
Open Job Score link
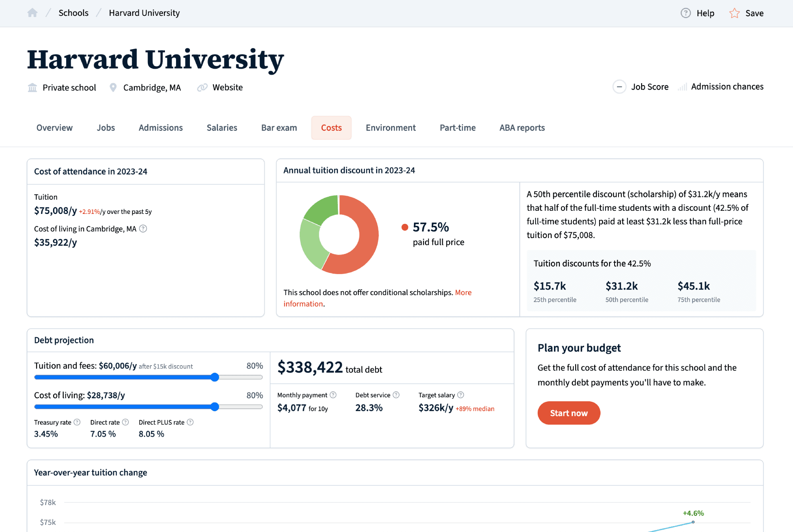click(x=649, y=87)
